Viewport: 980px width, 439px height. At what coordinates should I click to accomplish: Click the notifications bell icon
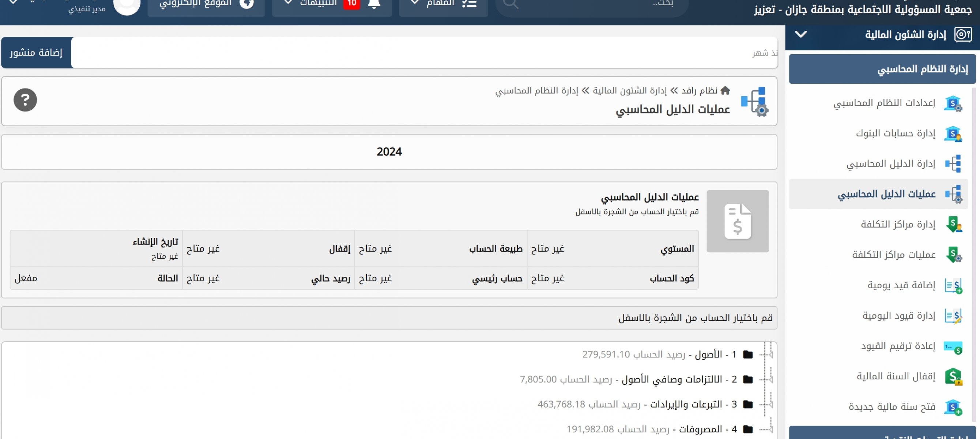[374, 4]
